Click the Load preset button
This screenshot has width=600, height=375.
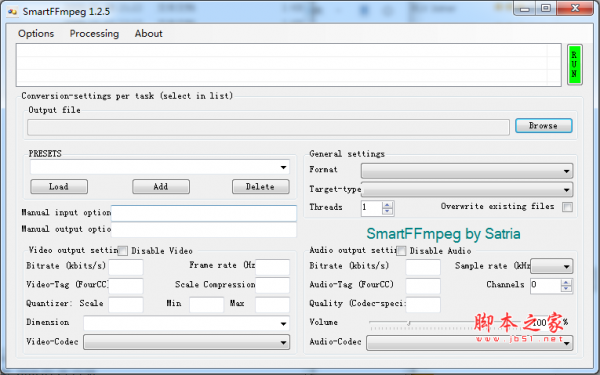[59, 187]
